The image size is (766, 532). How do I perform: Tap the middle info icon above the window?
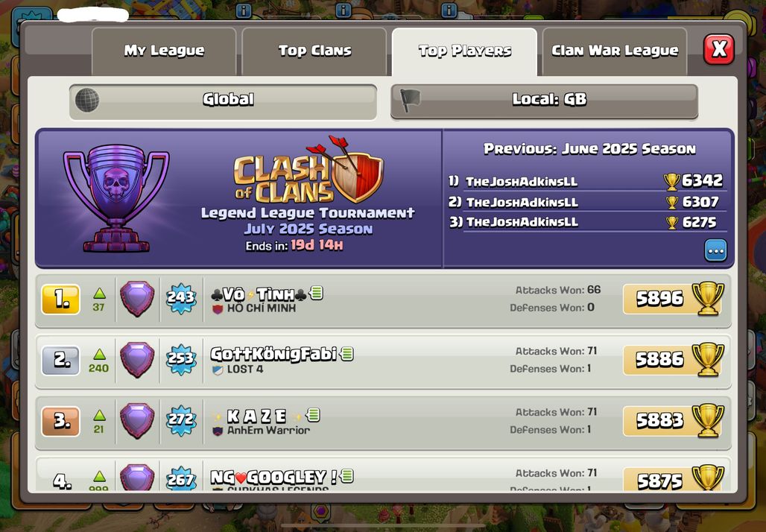344,10
